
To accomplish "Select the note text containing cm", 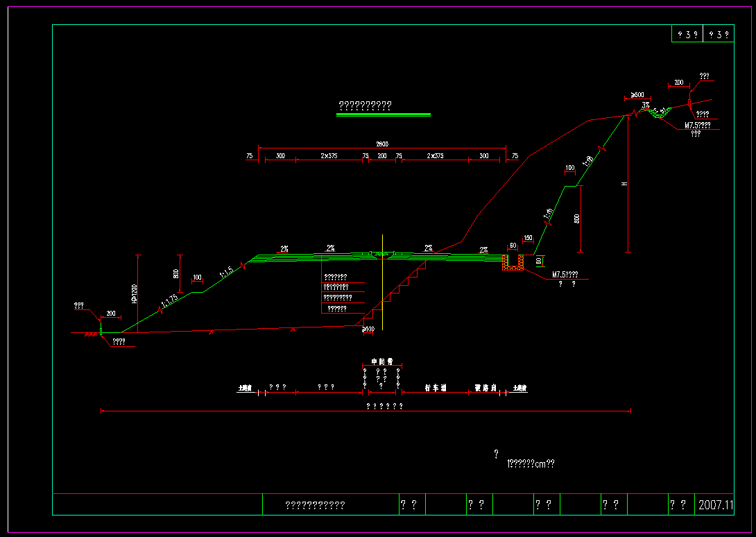I will tap(531, 464).
